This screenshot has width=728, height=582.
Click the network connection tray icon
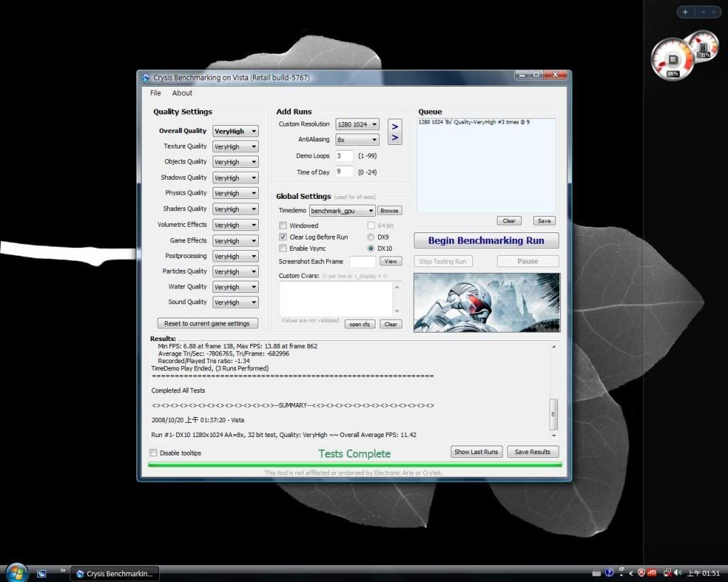(668, 573)
